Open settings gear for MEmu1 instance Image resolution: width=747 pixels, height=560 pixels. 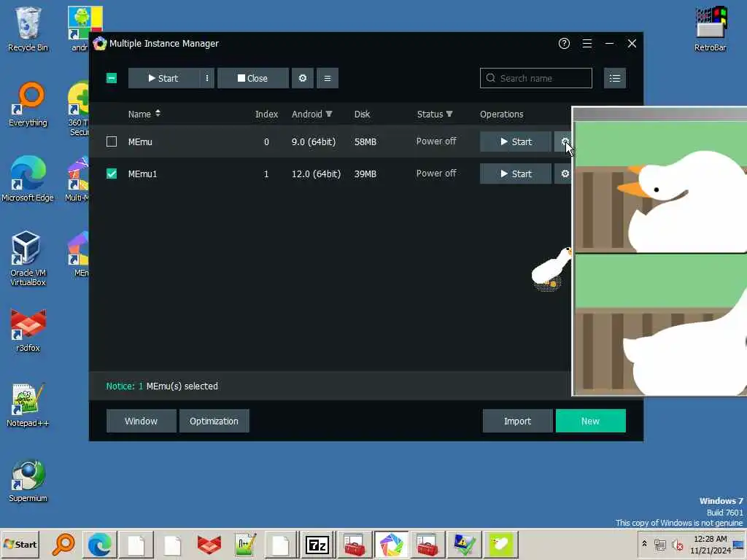[565, 174]
